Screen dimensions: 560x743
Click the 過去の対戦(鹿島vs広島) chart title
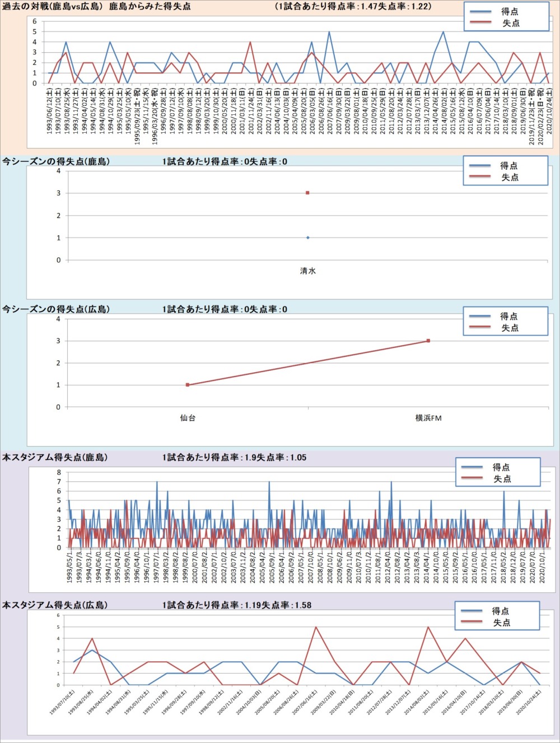[96, 7]
